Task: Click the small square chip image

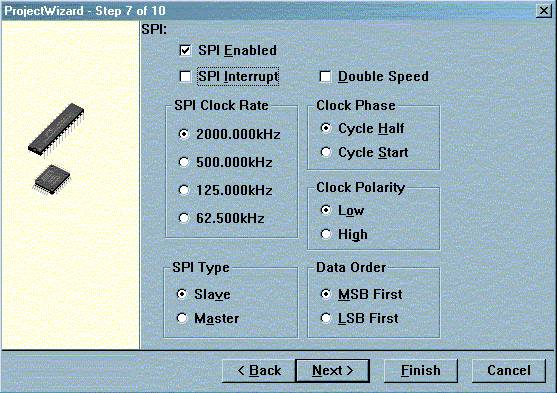Action: [52, 179]
